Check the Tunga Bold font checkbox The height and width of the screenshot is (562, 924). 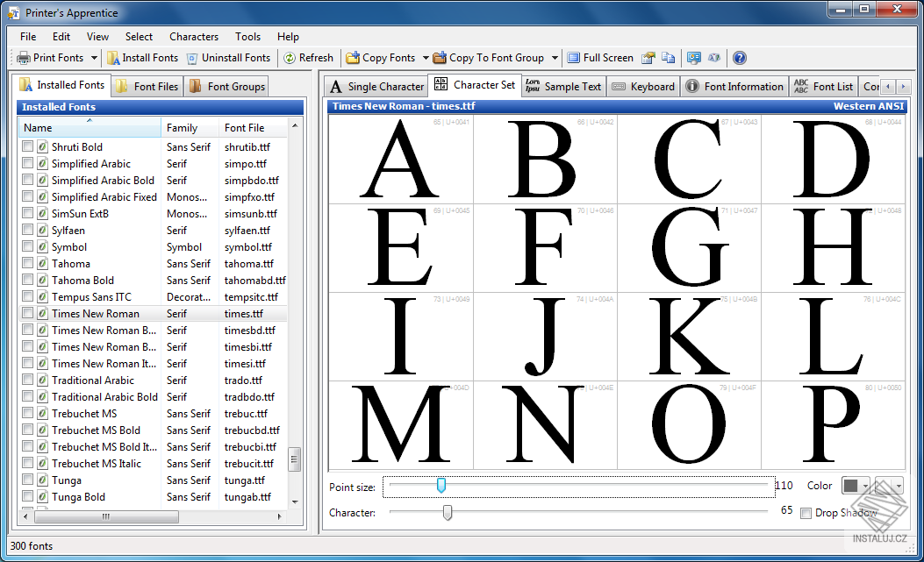pyautogui.click(x=28, y=496)
